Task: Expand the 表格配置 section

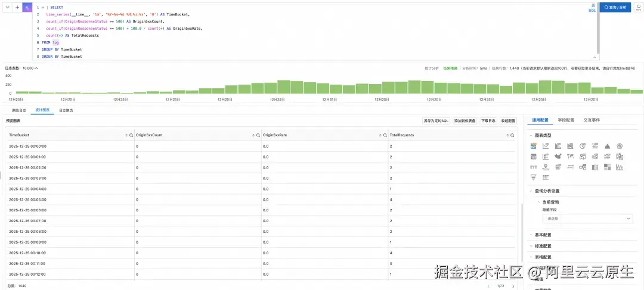Action: tap(531, 257)
